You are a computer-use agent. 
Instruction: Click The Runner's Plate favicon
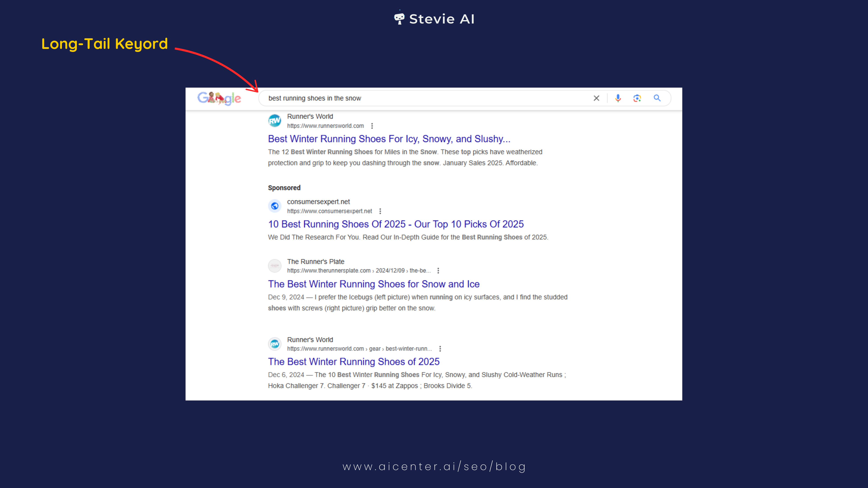275,266
